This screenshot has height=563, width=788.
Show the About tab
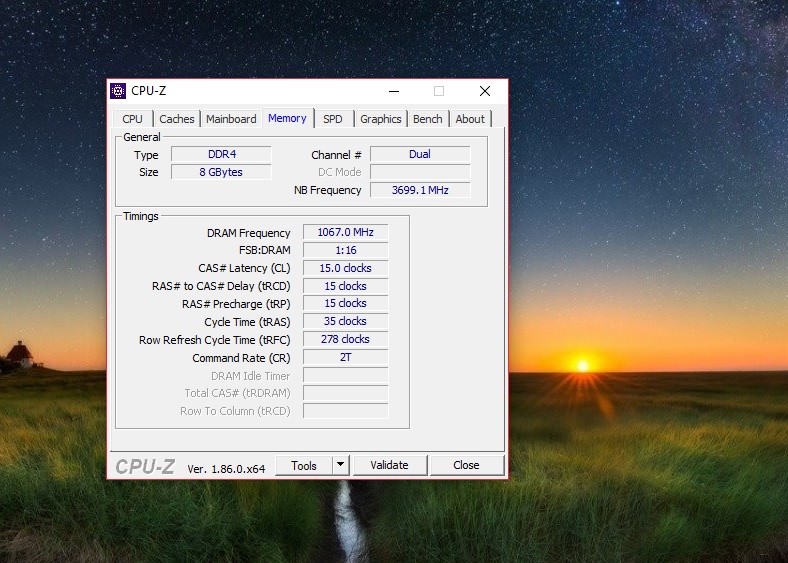tap(470, 119)
